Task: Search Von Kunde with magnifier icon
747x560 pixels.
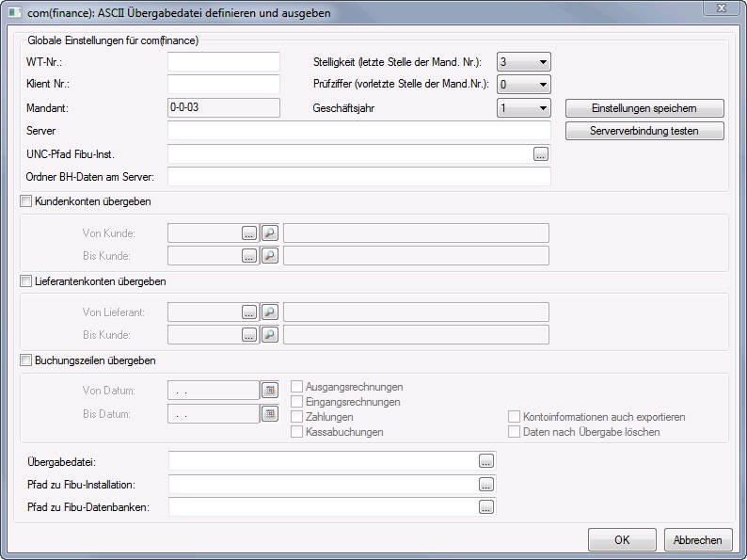Action: (270, 233)
